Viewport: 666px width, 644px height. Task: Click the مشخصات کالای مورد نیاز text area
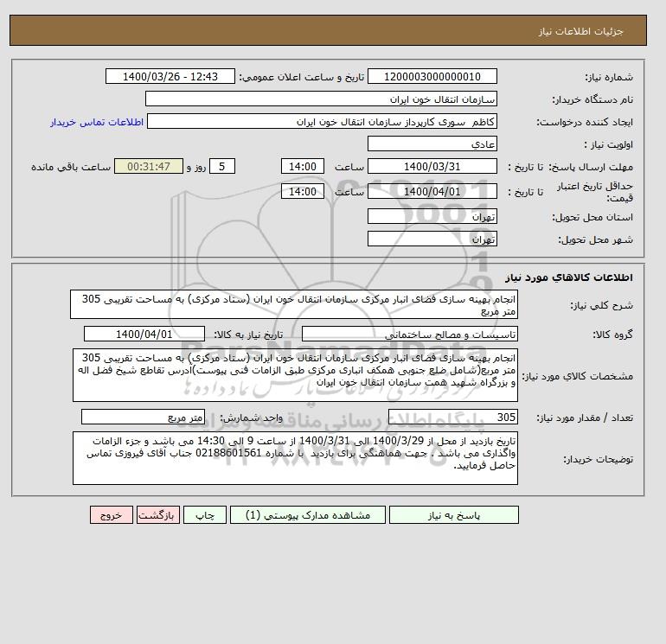tap(295, 375)
